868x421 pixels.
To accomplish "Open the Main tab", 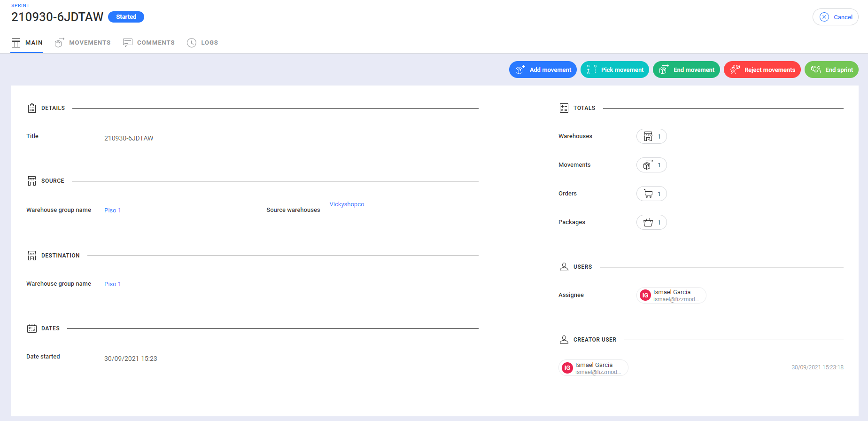I will coord(27,43).
